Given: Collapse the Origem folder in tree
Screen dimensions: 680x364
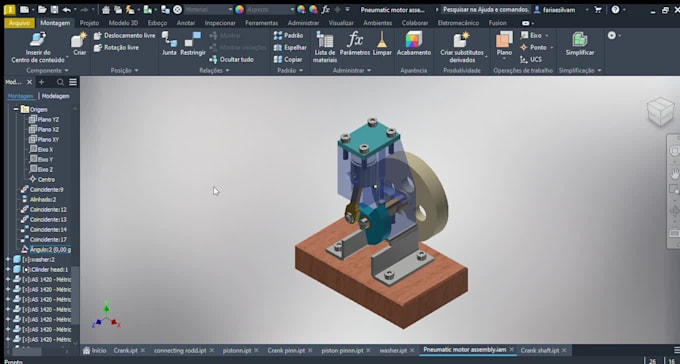Looking at the screenshot, I should (x=16, y=109).
